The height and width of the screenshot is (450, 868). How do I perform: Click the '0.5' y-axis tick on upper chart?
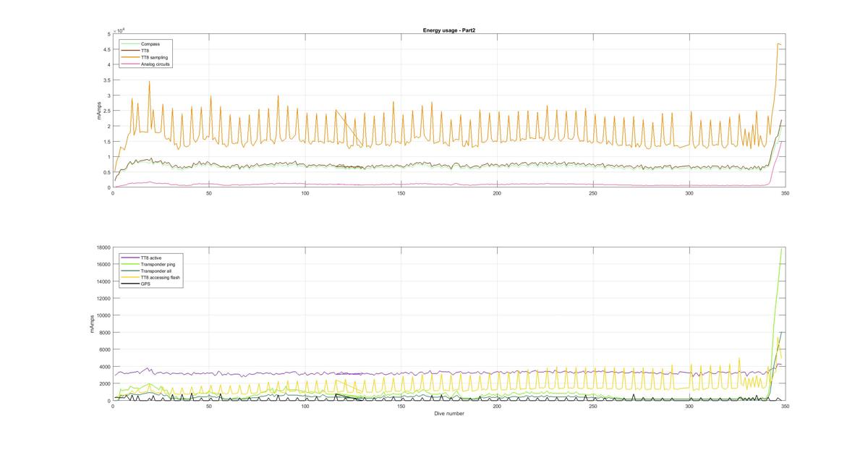[107, 172]
